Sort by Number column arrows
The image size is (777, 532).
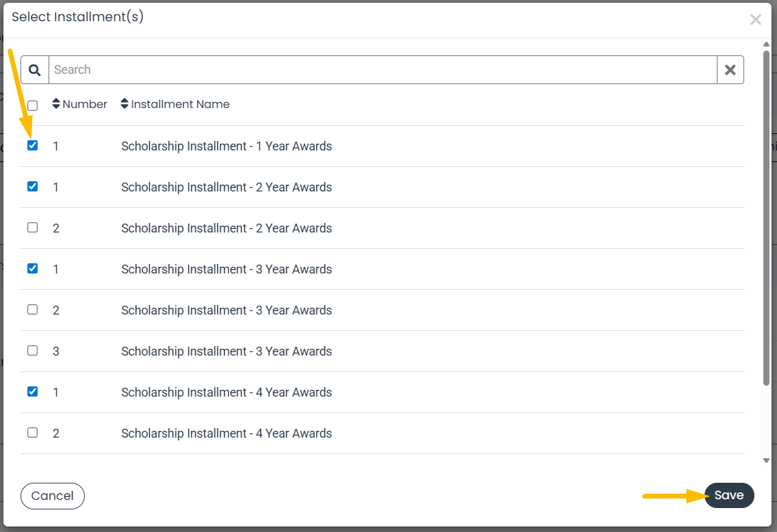[56, 104]
